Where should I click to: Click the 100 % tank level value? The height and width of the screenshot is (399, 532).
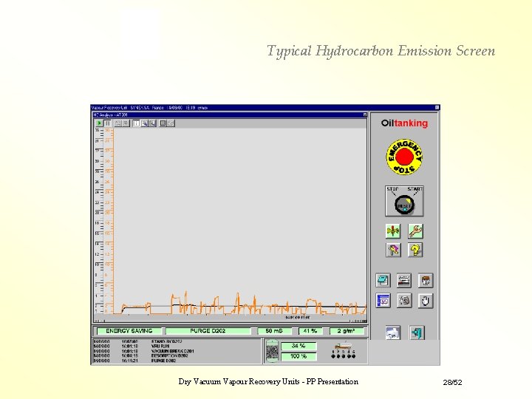(299, 356)
